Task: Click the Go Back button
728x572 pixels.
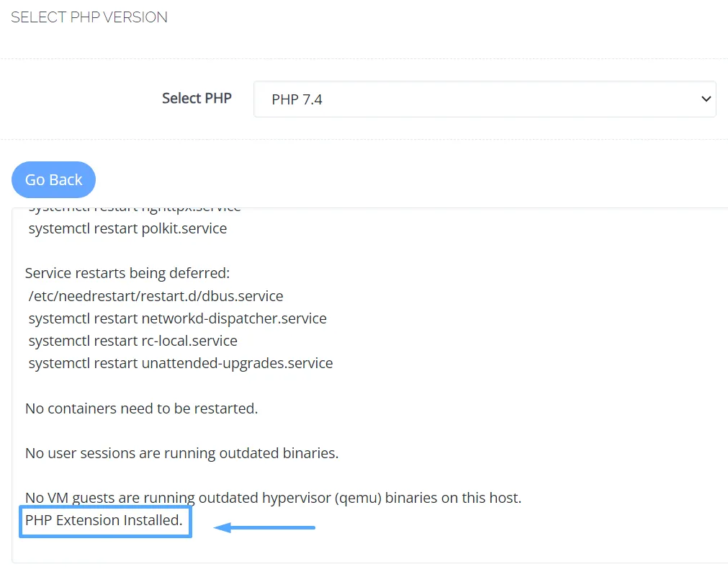Action: [53, 180]
